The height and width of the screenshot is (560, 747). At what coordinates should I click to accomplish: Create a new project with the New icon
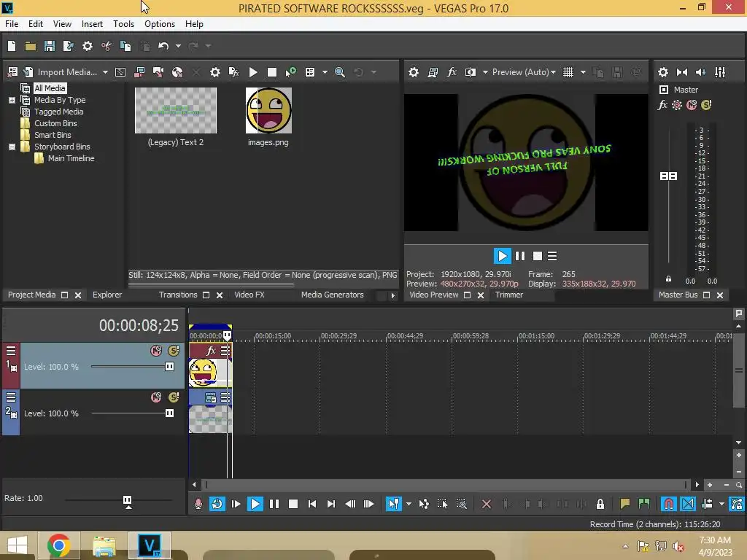point(12,46)
